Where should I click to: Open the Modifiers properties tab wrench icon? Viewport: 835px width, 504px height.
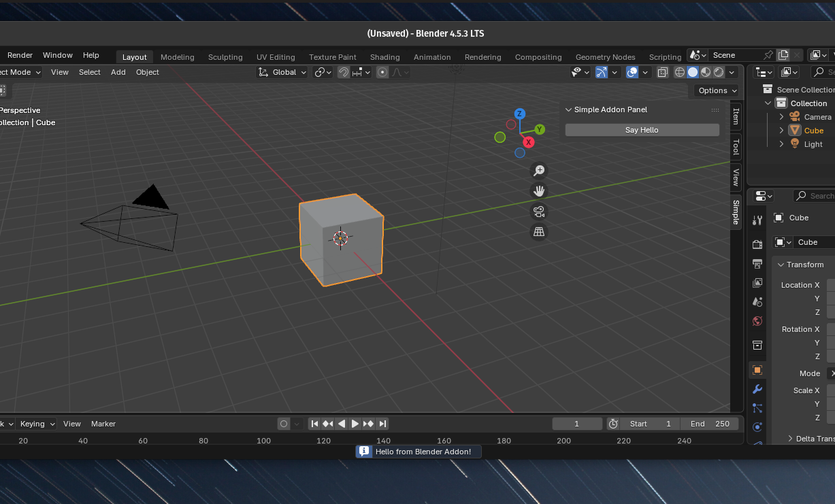[757, 389]
